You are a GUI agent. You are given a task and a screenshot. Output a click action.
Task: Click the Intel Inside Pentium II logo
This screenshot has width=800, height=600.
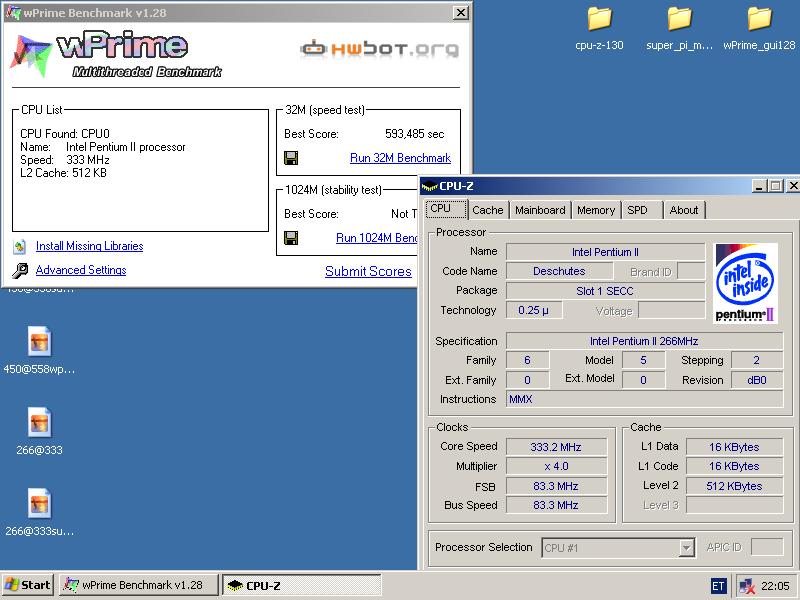pos(745,283)
